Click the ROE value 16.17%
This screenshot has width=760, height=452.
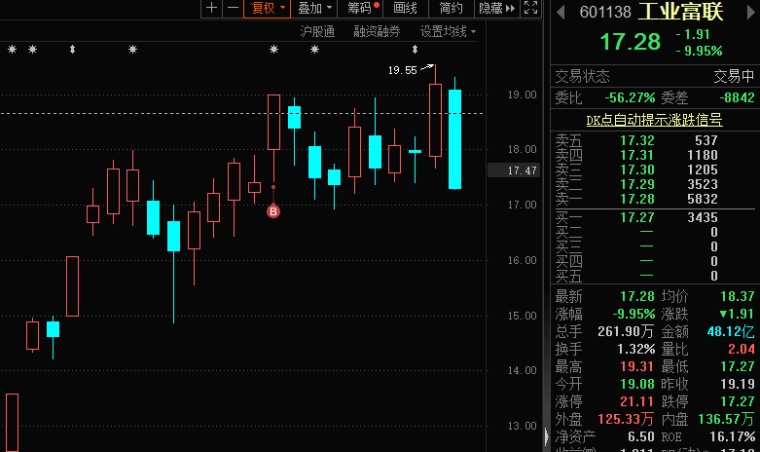(x=732, y=436)
